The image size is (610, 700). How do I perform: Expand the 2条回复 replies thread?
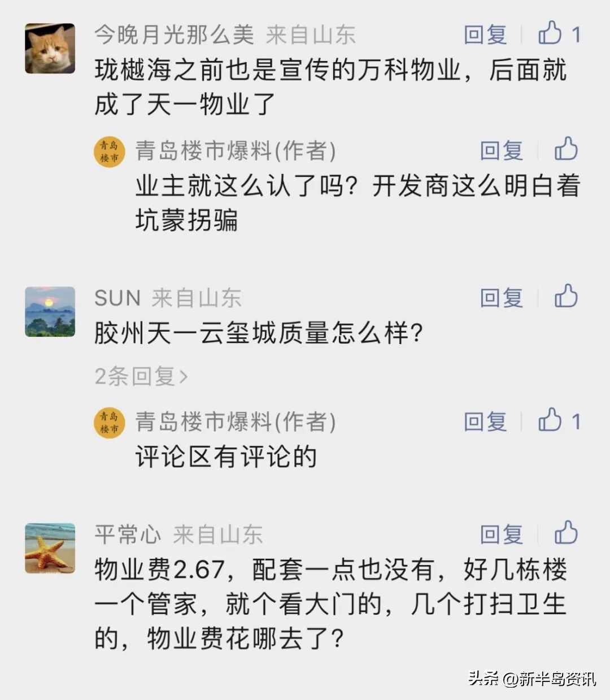click(x=141, y=376)
